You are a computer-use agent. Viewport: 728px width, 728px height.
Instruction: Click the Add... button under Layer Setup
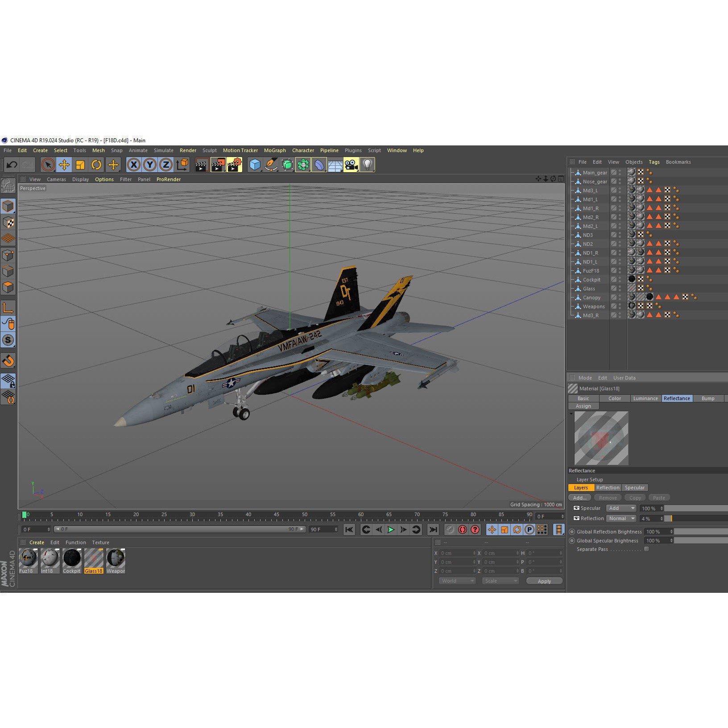click(x=579, y=497)
